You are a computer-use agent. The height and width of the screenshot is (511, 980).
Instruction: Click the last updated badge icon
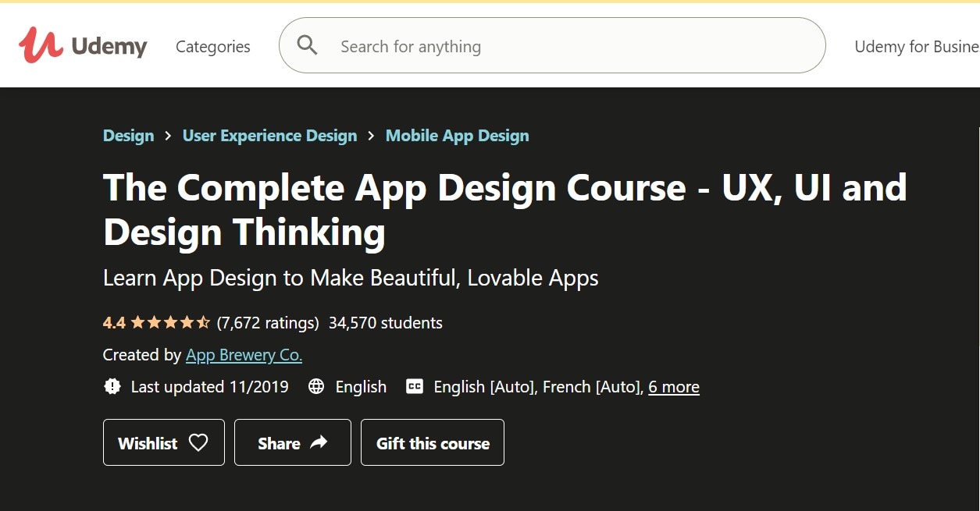click(112, 387)
